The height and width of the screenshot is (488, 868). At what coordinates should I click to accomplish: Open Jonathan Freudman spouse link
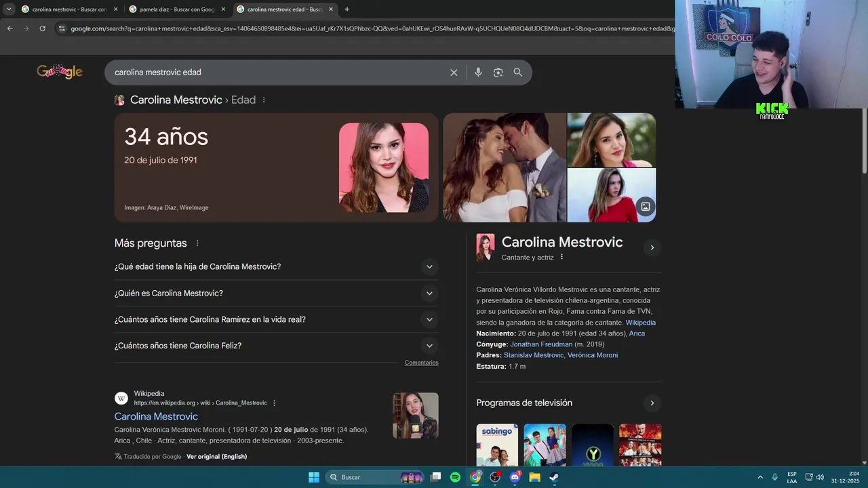tap(541, 344)
